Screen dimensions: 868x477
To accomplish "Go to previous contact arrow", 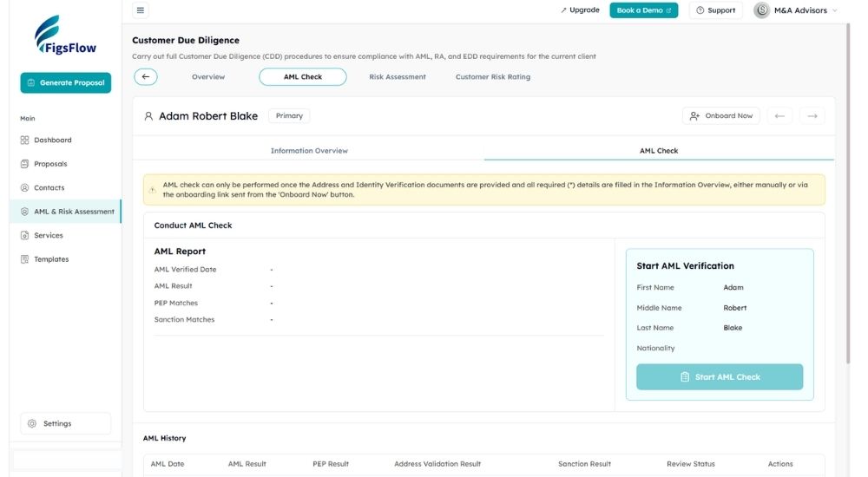I will tap(779, 115).
